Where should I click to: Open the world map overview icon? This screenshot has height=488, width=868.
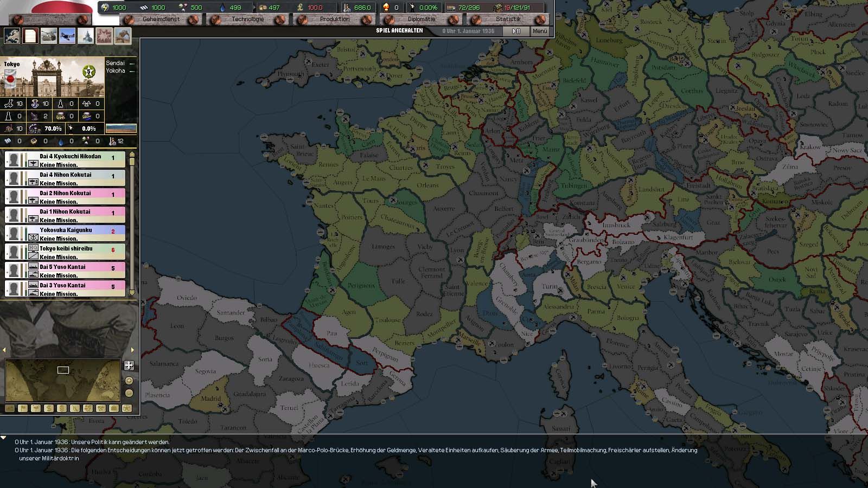12,36
